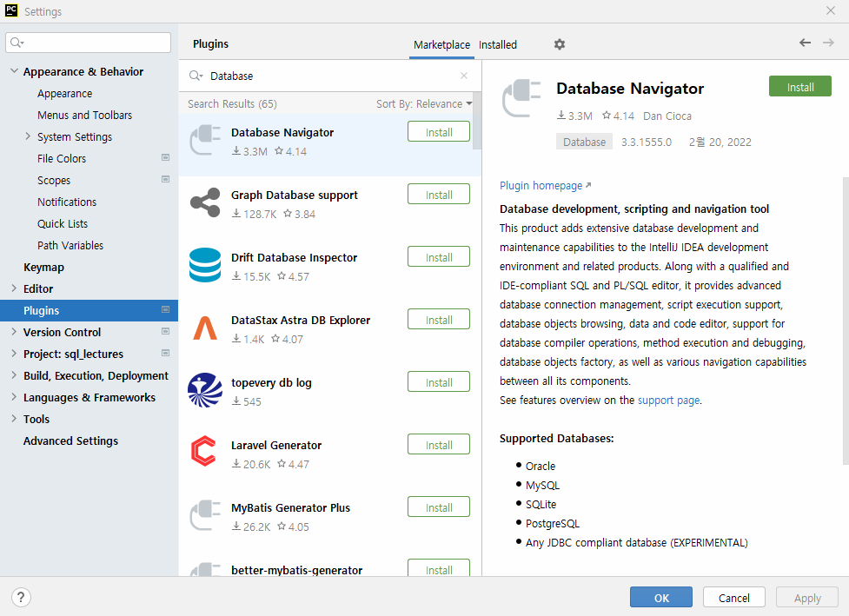849x616 pixels.
Task: Click the Project: sql_lectures row marker icon
Action: (166, 353)
